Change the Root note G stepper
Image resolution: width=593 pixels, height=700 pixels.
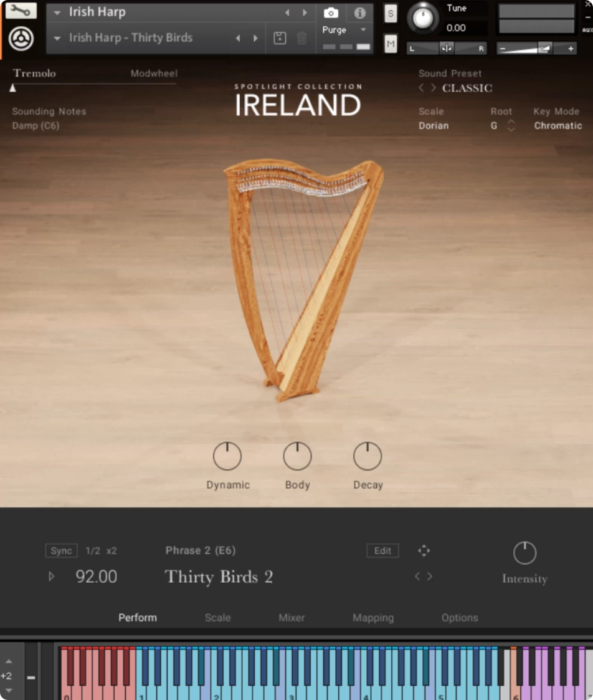coord(511,126)
